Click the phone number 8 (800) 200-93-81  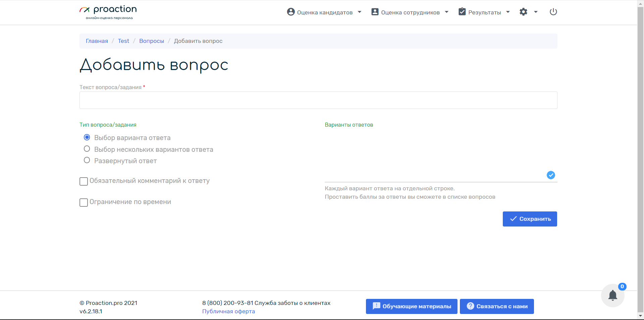[x=228, y=303]
